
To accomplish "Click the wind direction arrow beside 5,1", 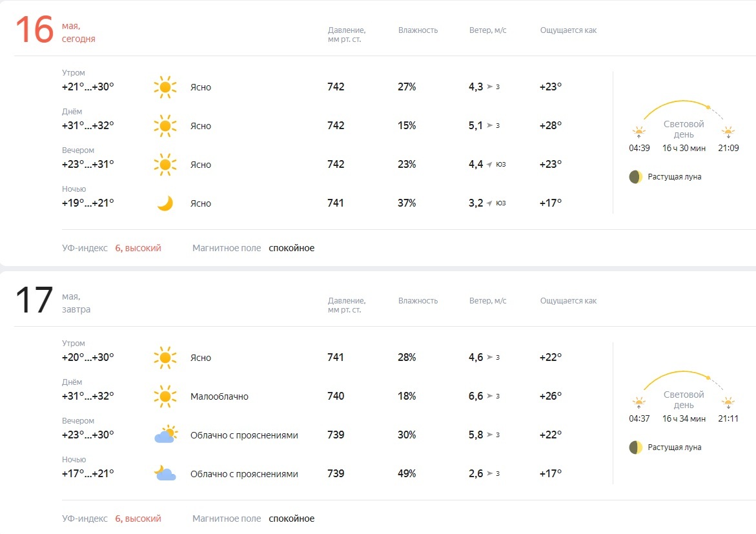I will click(489, 126).
